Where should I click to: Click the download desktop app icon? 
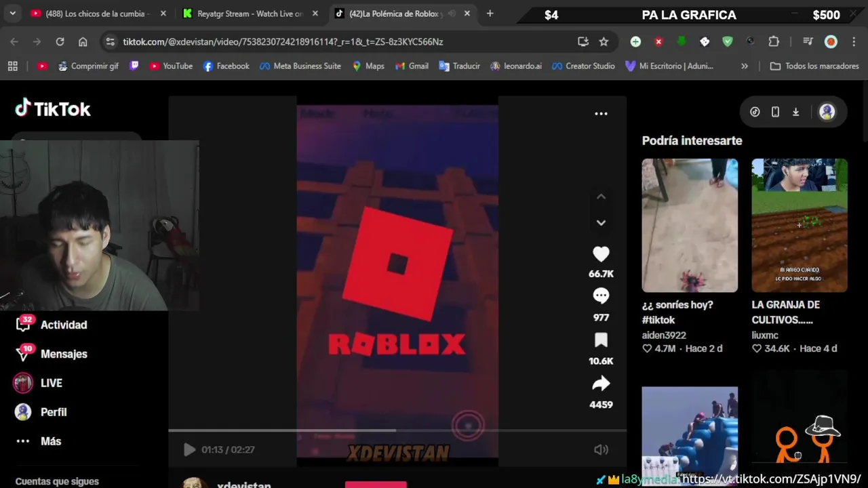tap(795, 112)
